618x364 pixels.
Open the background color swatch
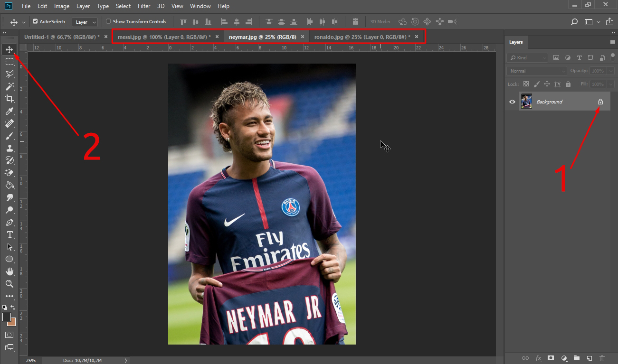point(13,322)
